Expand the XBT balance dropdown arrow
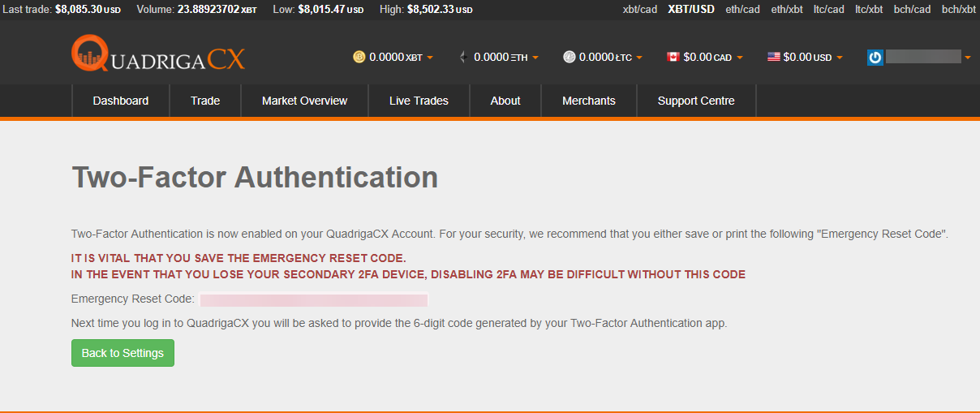980x413 pixels. (430, 58)
